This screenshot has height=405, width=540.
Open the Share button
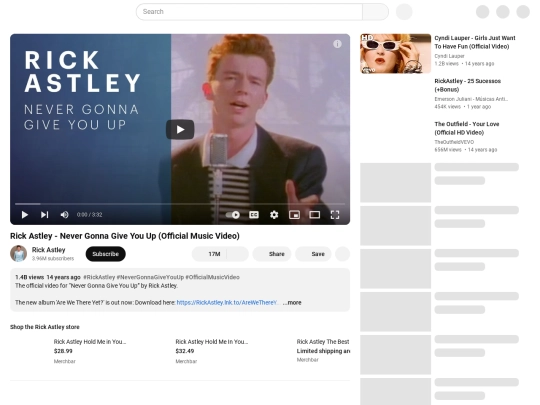272,254
